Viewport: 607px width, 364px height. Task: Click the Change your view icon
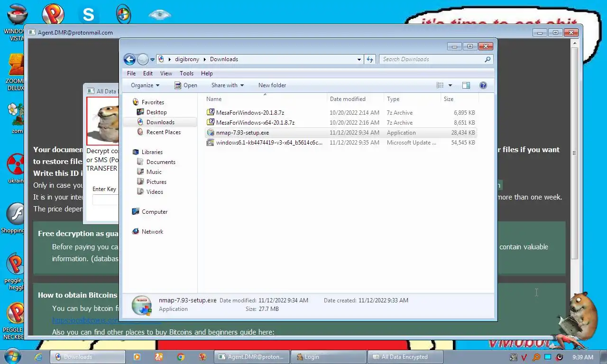pyautogui.click(x=440, y=85)
